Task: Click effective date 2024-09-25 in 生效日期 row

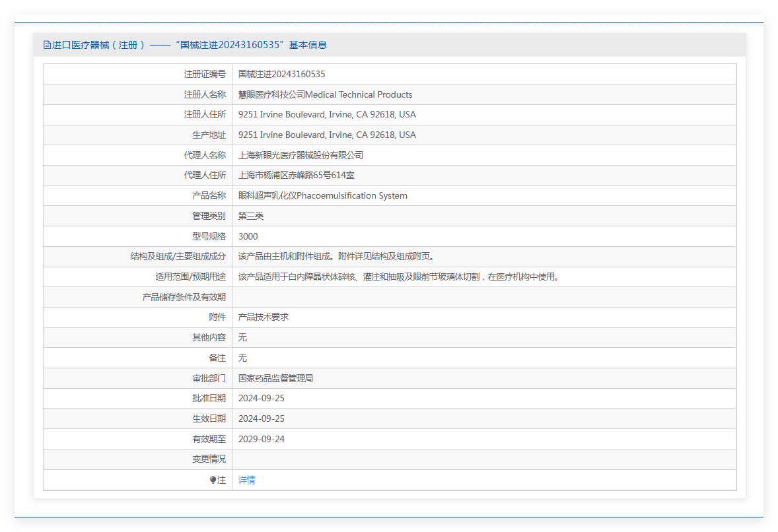Action: tap(262, 419)
